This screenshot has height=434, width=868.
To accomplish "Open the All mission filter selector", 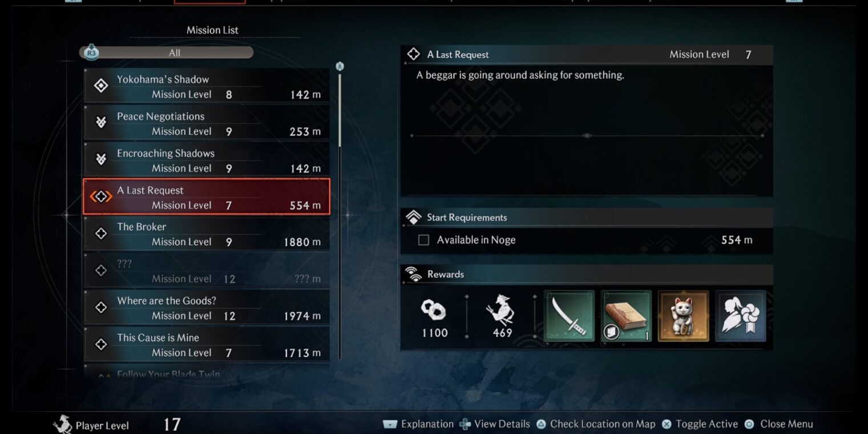I will [174, 53].
